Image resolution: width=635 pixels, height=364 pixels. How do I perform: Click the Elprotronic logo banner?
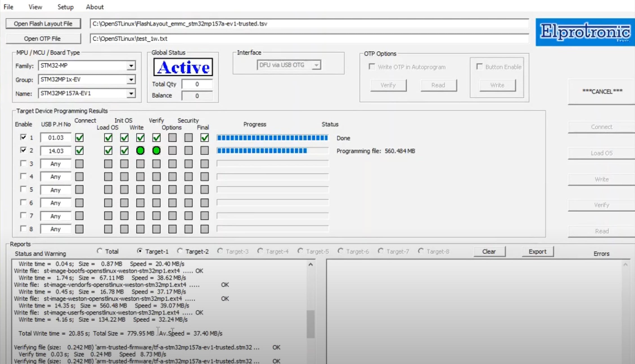click(x=585, y=32)
